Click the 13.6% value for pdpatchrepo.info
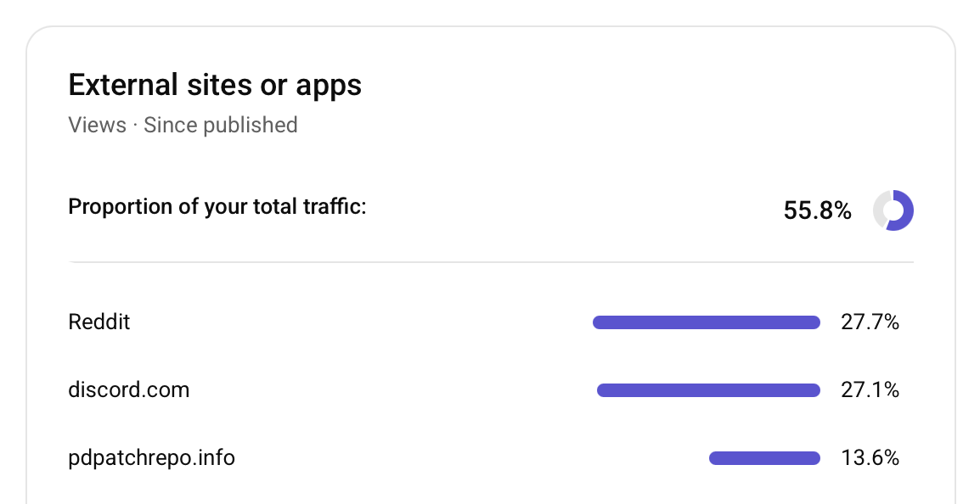 [870, 458]
